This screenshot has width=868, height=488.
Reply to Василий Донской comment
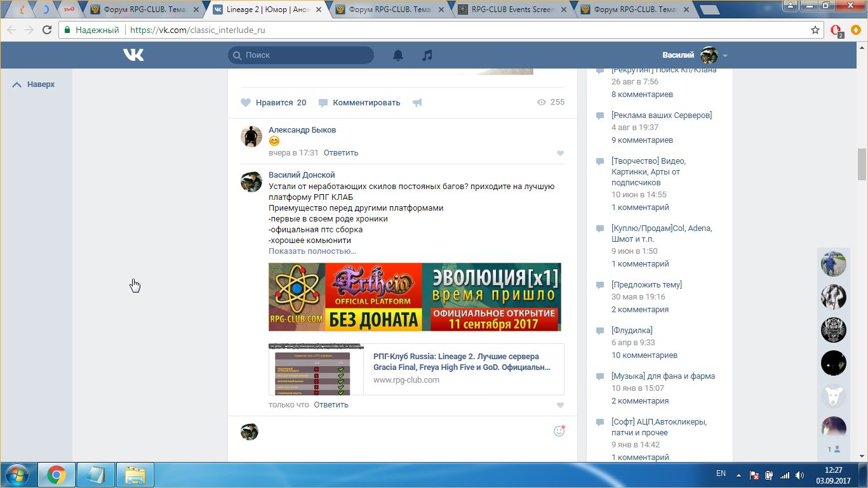(331, 404)
